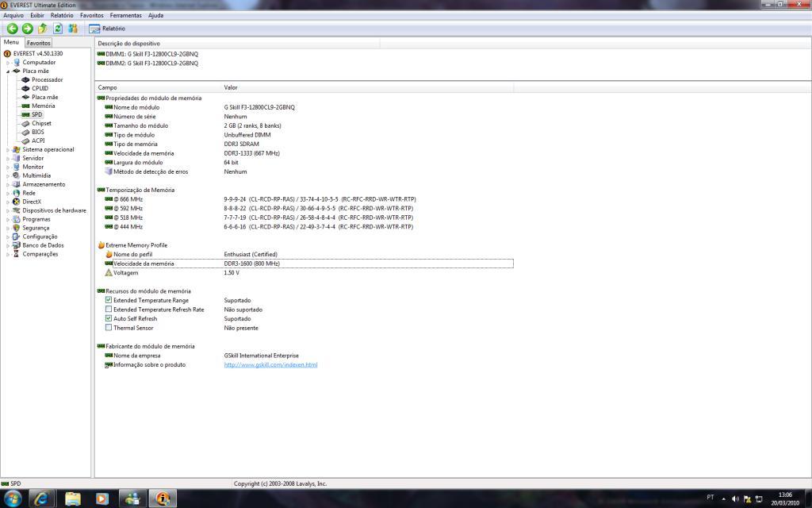Viewport: 812px width, 508px height.
Task: Collapse the Placa mãe tree branch
Action: tap(8, 71)
